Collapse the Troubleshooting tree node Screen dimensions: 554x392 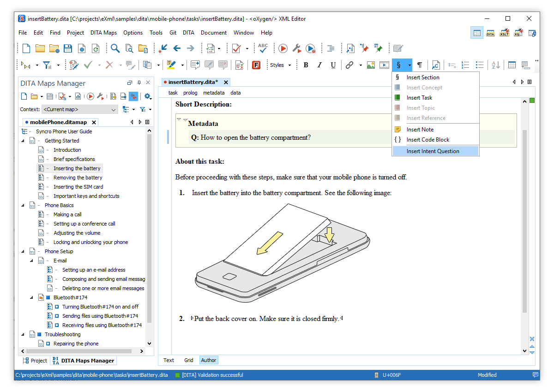click(x=24, y=334)
